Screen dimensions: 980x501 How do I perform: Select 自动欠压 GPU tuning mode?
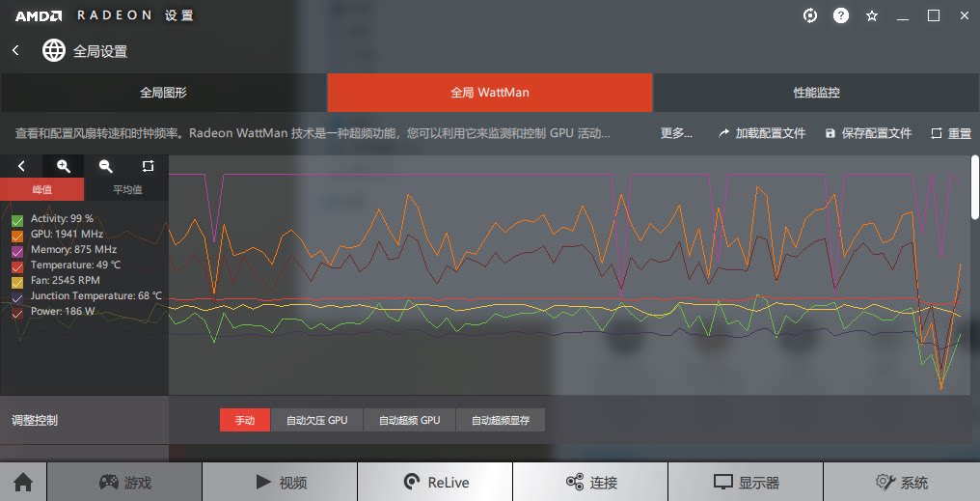point(317,420)
